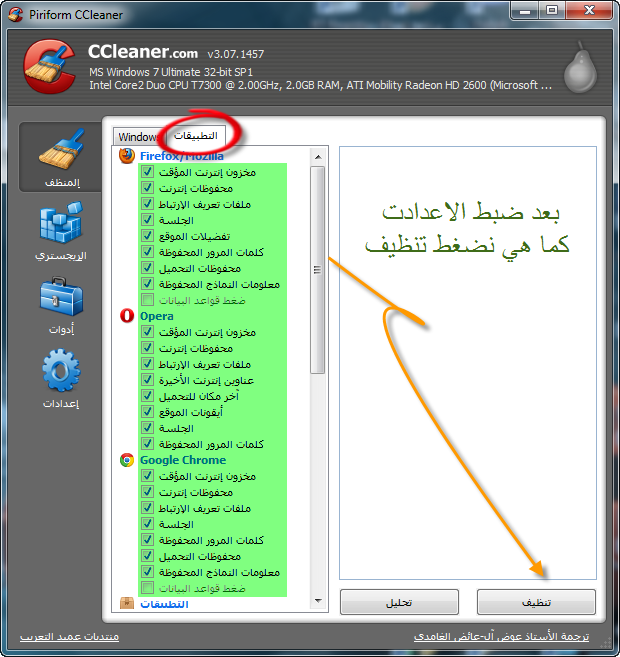Click scrollbar down arrow in applications list

[318, 601]
